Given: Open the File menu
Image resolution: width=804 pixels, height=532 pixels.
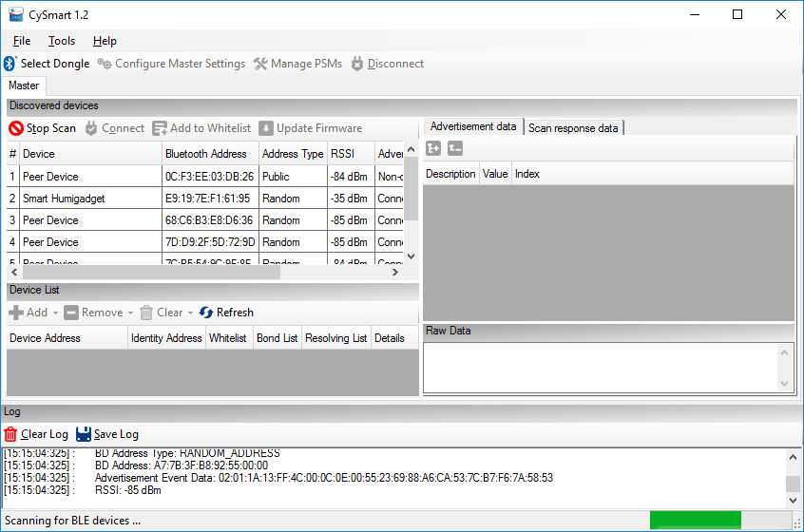Looking at the screenshot, I should (x=22, y=41).
